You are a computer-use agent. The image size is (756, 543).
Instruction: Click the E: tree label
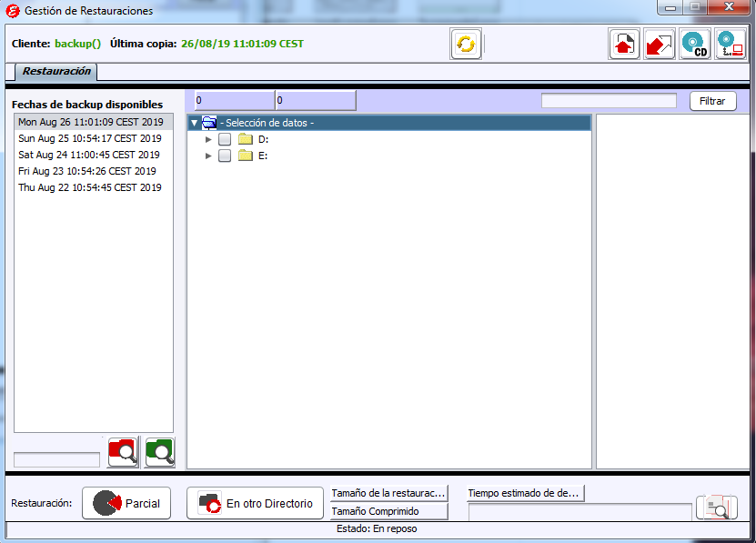click(x=263, y=156)
